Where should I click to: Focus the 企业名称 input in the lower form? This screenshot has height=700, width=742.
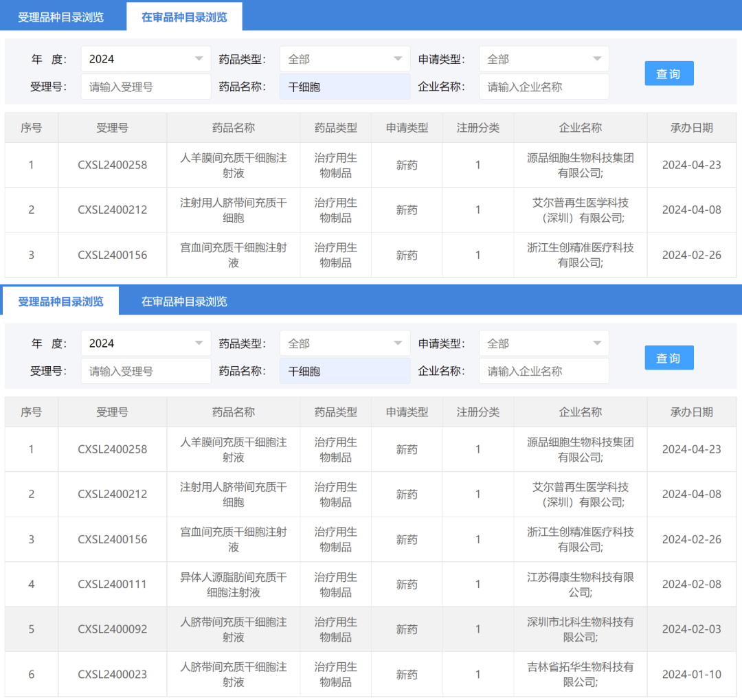(543, 372)
